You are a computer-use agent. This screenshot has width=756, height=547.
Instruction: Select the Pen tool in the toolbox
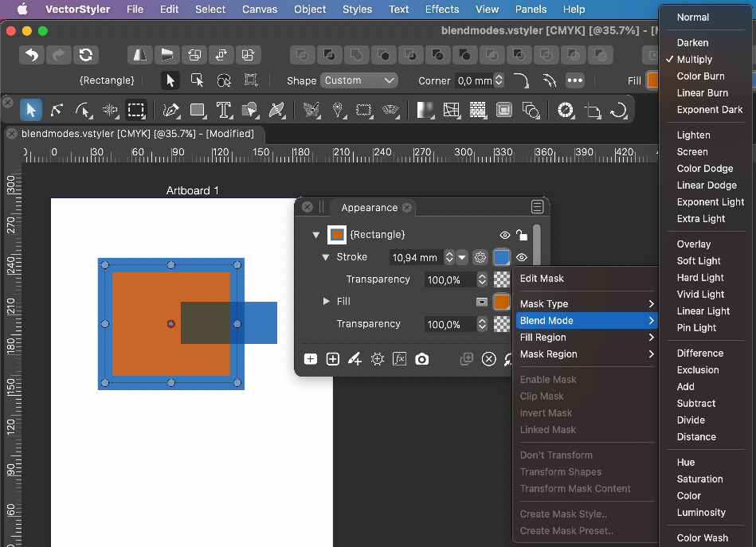tap(170, 110)
